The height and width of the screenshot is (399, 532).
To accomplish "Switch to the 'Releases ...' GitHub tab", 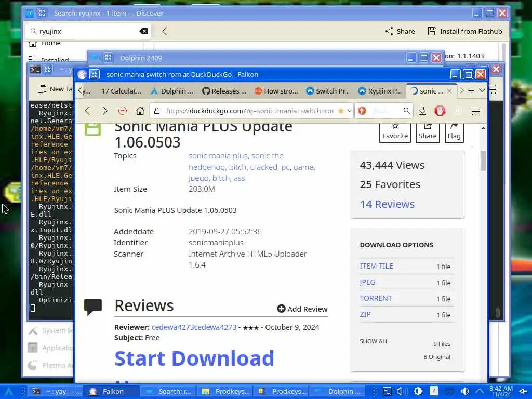I will [x=224, y=91].
